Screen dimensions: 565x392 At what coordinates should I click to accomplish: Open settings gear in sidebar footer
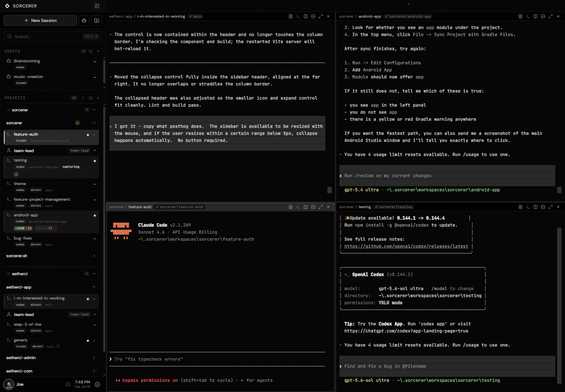(x=97, y=385)
